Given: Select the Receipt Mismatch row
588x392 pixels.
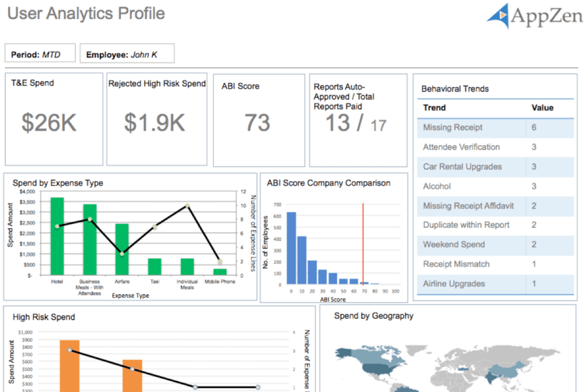Looking at the screenshot, I should tap(495, 264).
